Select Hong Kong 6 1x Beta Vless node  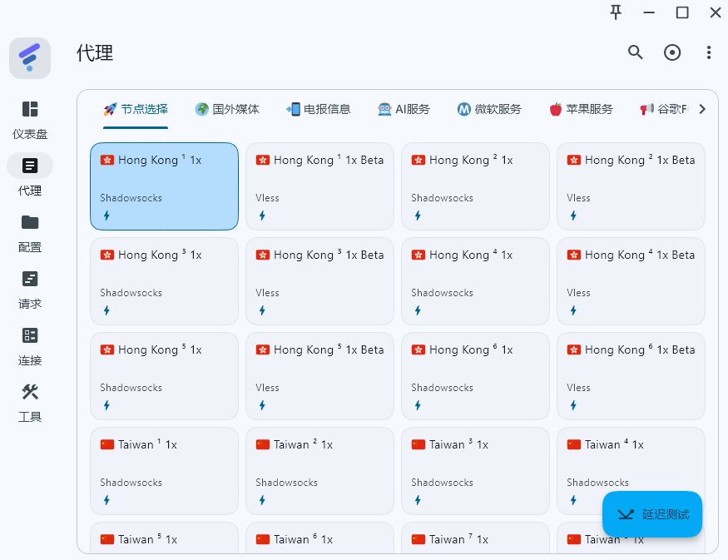pyautogui.click(x=631, y=376)
